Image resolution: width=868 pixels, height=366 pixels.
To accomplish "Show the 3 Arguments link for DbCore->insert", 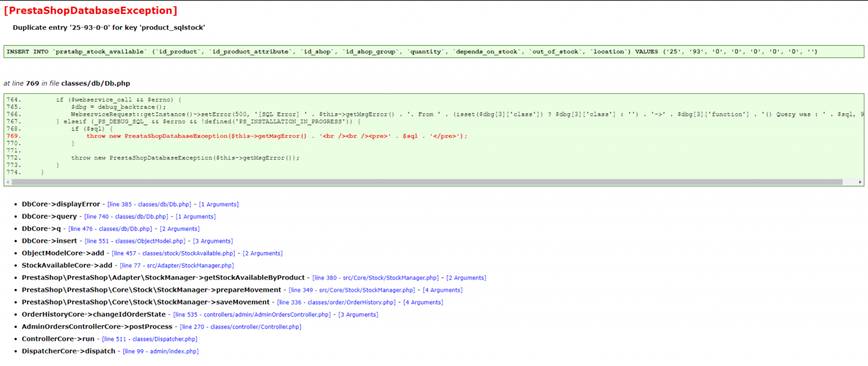I will coord(213,241).
